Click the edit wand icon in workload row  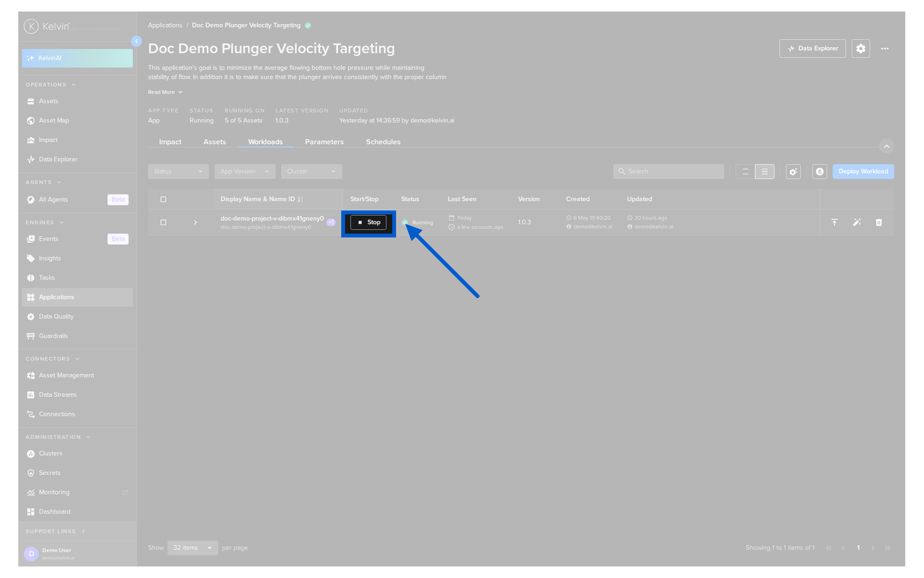[857, 223]
